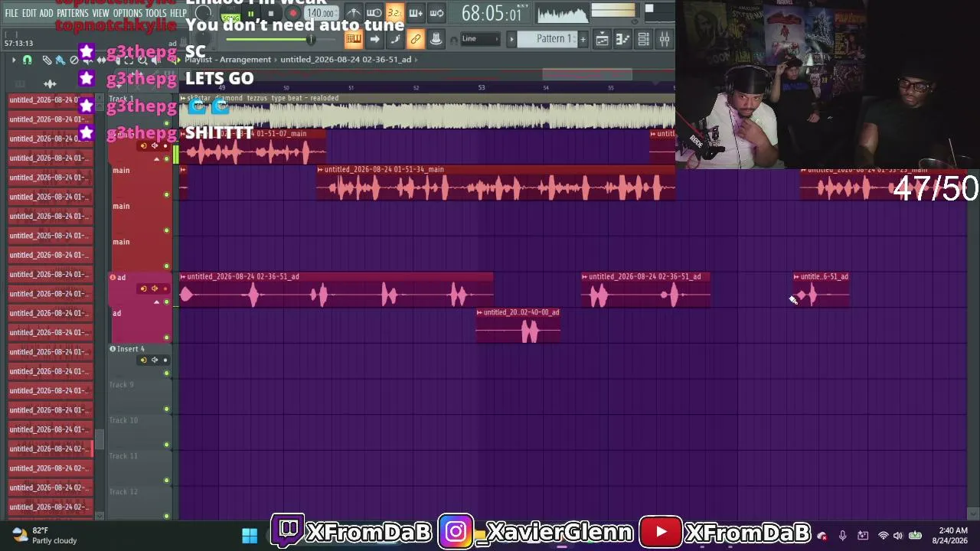Toggle wait for input before recording
The image size is (980, 551).
[374, 13]
